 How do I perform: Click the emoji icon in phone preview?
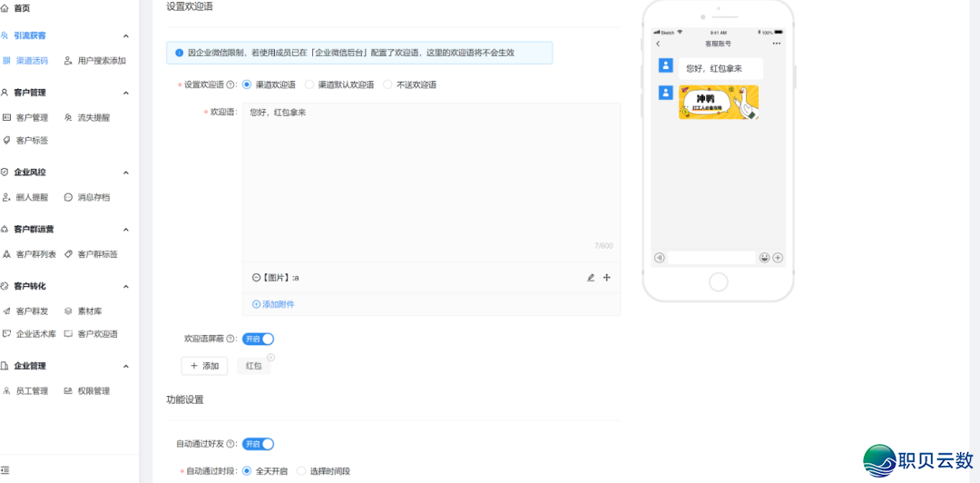point(764,257)
